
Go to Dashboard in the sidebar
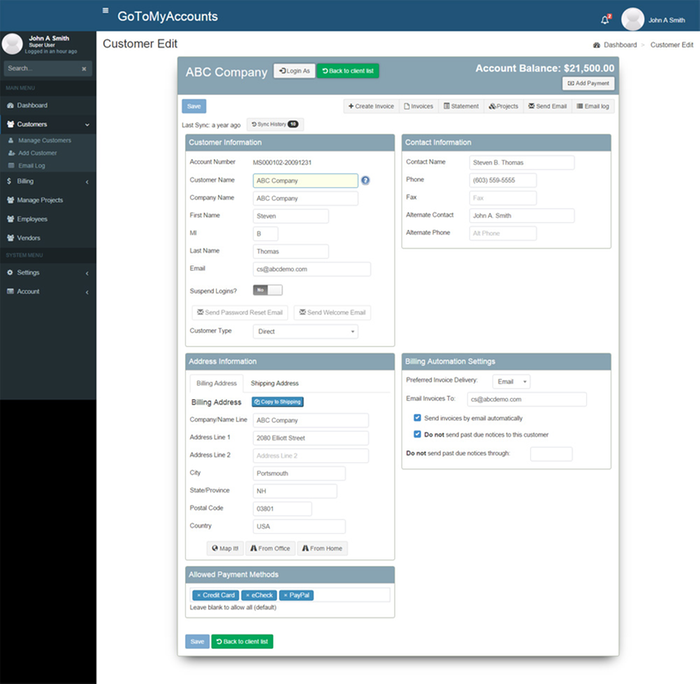(48, 105)
